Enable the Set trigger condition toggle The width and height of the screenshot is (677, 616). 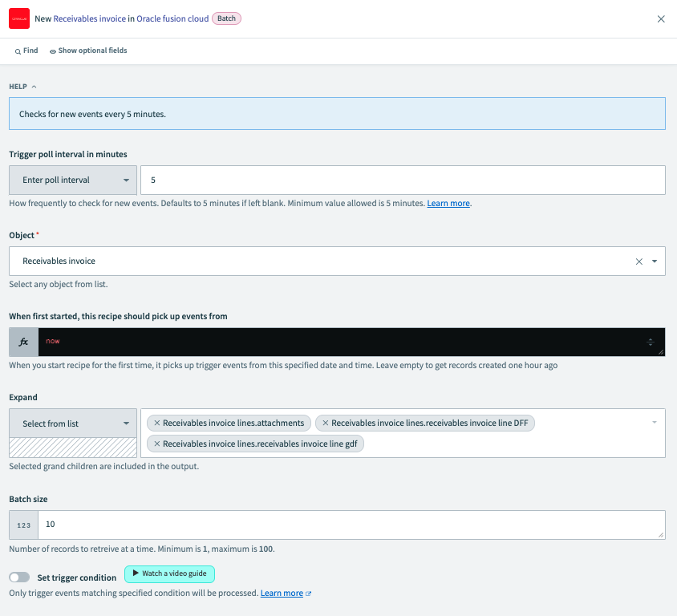(19, 577)
